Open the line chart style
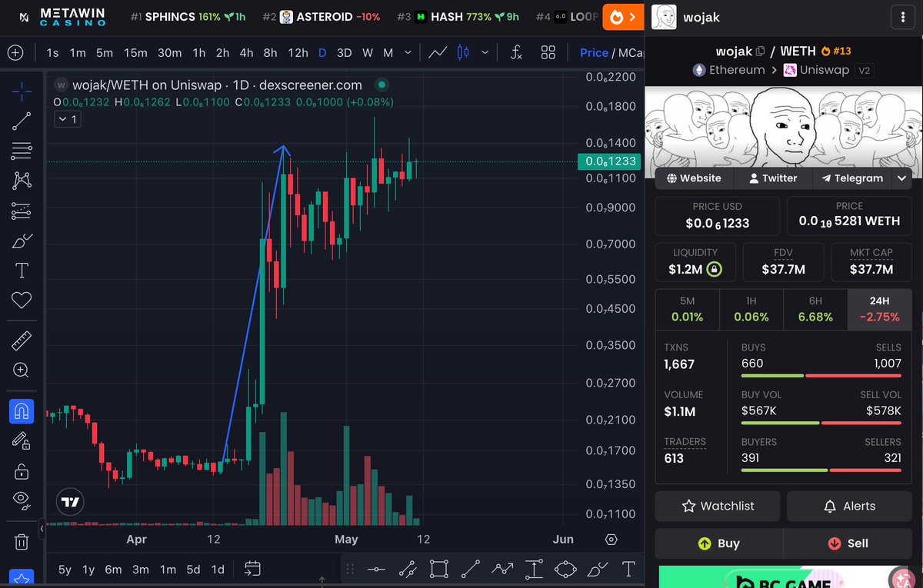The image size is (923, 588). coord(438,52)
